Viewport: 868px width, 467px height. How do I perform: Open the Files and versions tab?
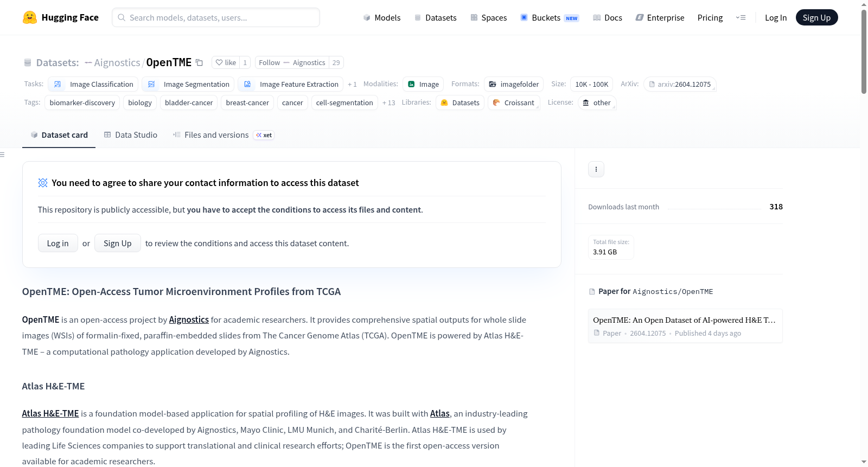pyautogui.click(x=210, y=135)
